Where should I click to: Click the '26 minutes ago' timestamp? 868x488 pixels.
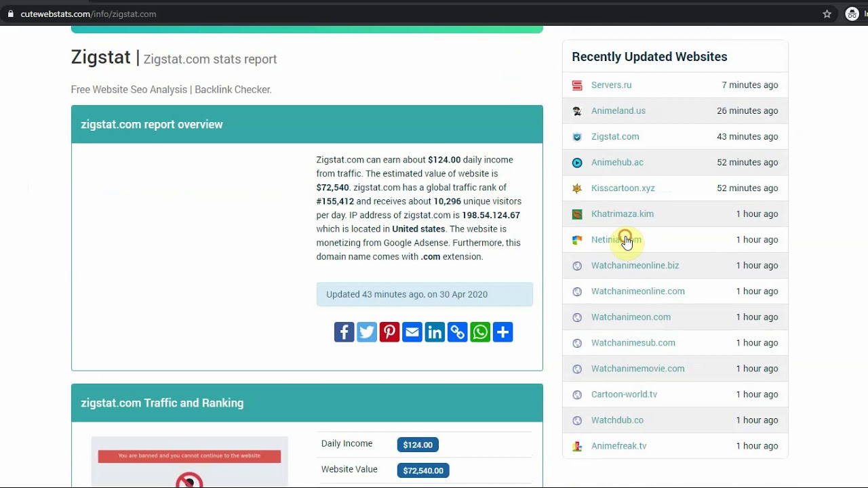747,110
